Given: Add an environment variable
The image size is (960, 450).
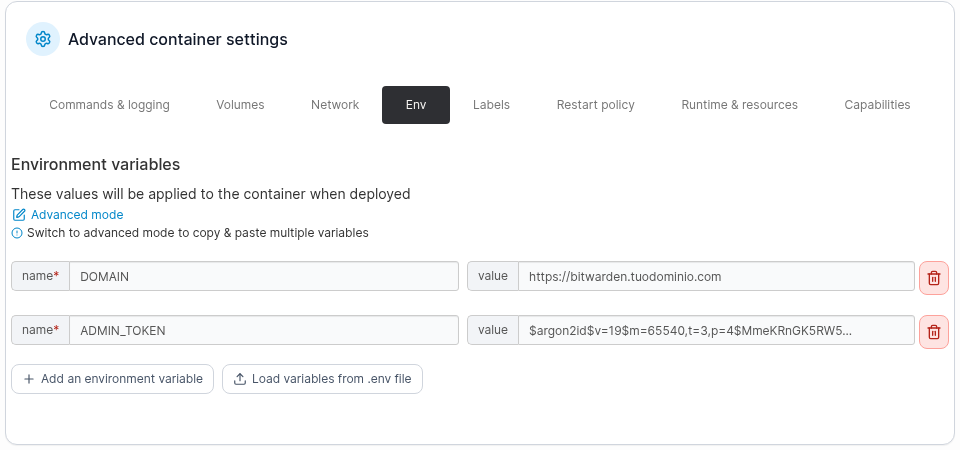Looking at the screenshot, I should pyautogui.click(x=113, y=379).
